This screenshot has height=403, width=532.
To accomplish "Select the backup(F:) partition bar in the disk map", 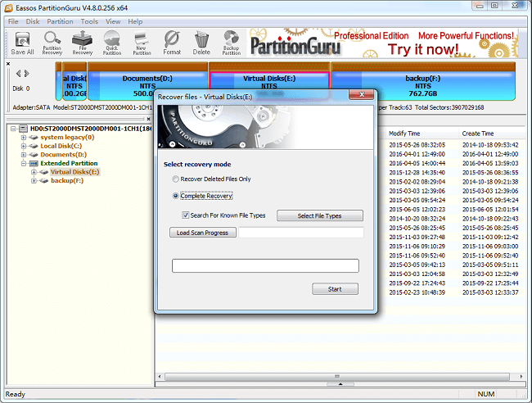I will pyautogui.click(x=423, y=81).
